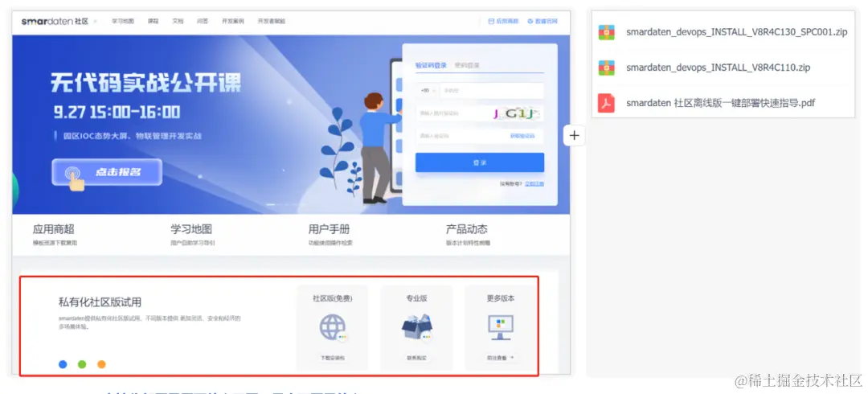Focus the image captcha input field
Screen dimensions: 868x394
[x=452, y=113]
